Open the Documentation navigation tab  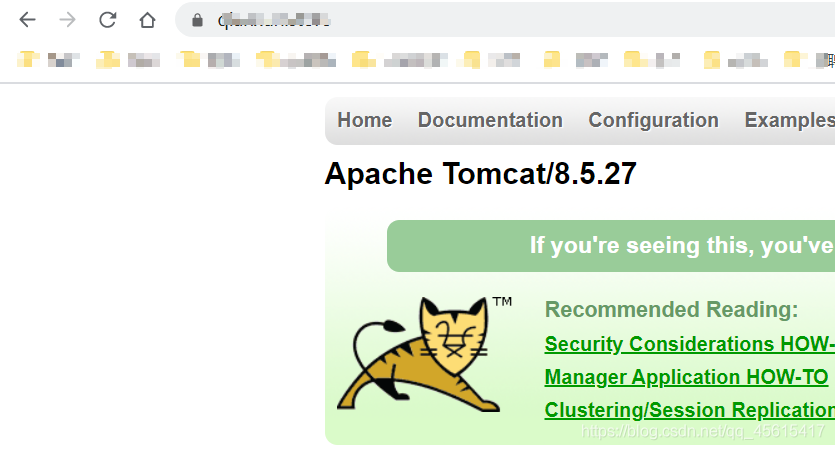tap(490, 120)
